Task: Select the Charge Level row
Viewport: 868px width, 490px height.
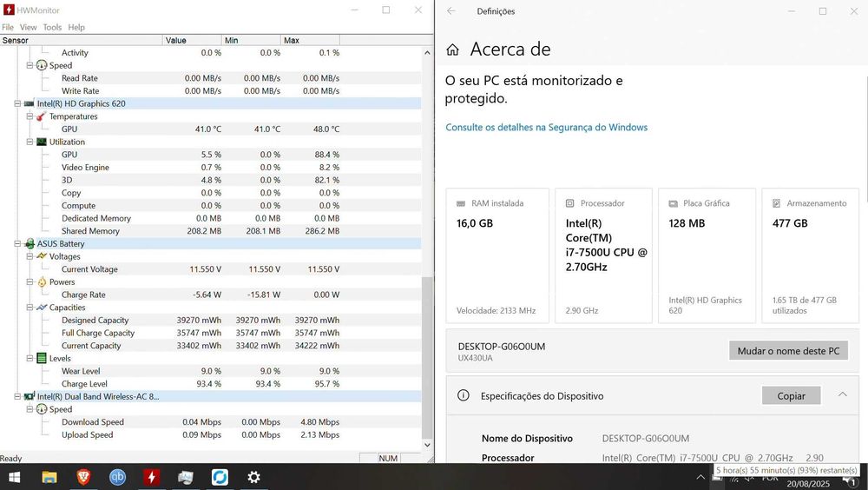Action: (210, 384)
